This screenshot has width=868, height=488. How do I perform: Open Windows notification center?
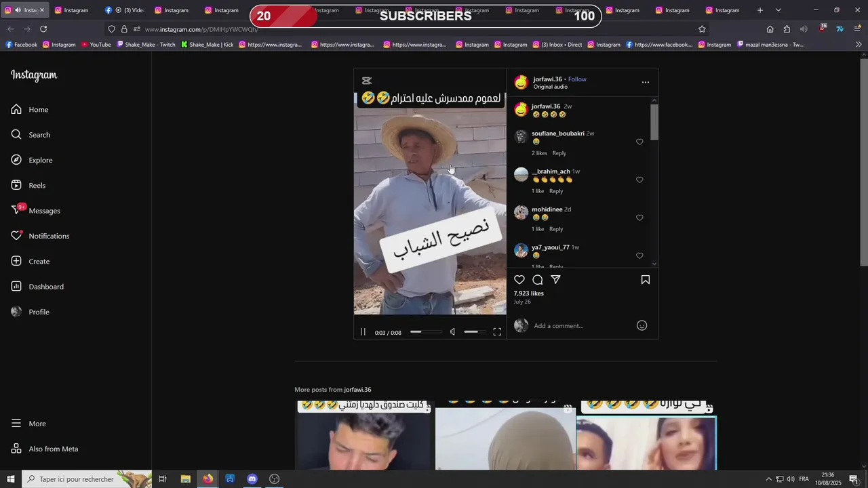point(854,479)
